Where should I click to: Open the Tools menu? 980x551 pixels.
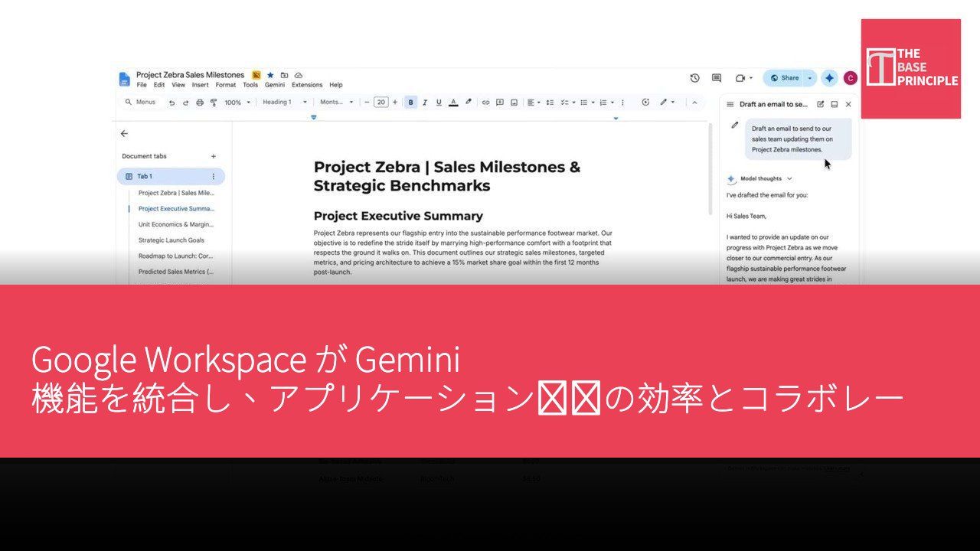(x=250, y=85)
